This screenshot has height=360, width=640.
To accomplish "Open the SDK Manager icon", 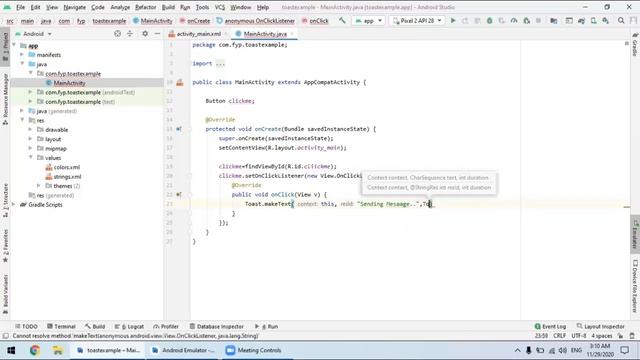I will click(x=606, y=20).
